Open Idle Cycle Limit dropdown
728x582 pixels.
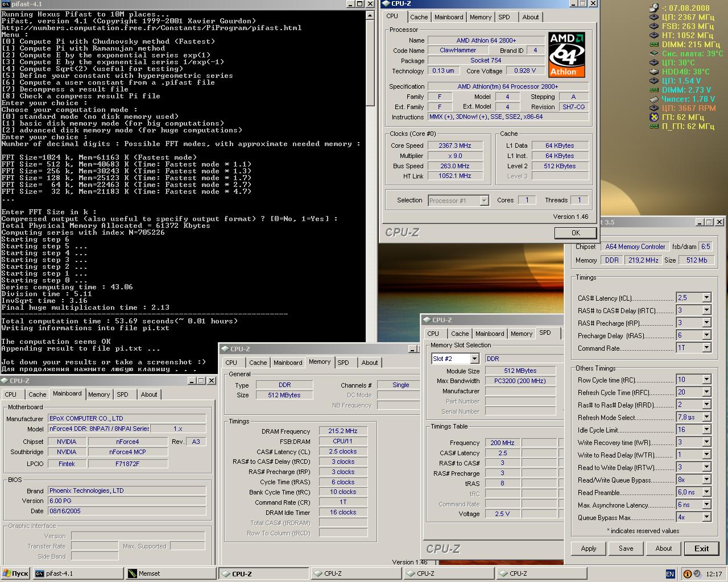[706, 430]
